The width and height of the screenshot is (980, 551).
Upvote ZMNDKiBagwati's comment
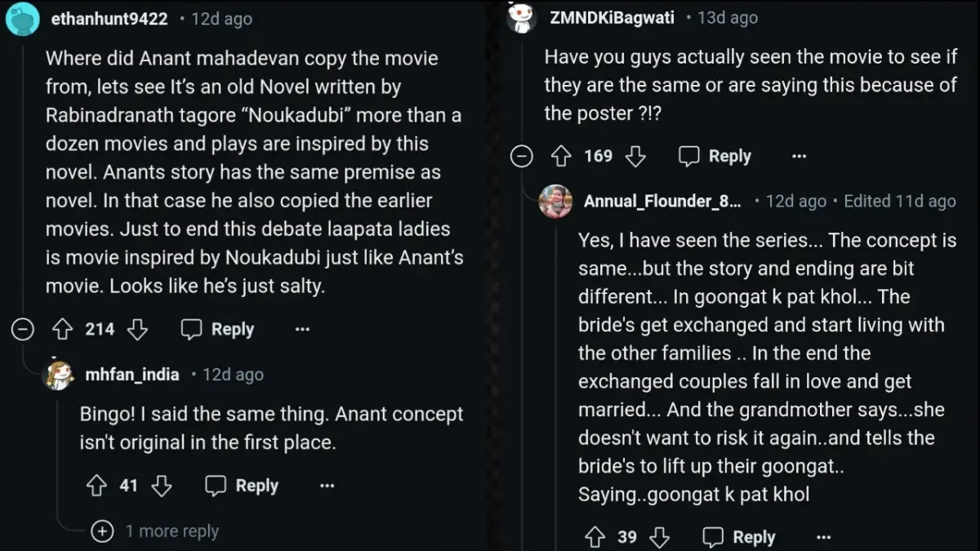click(x=562, y=155)
